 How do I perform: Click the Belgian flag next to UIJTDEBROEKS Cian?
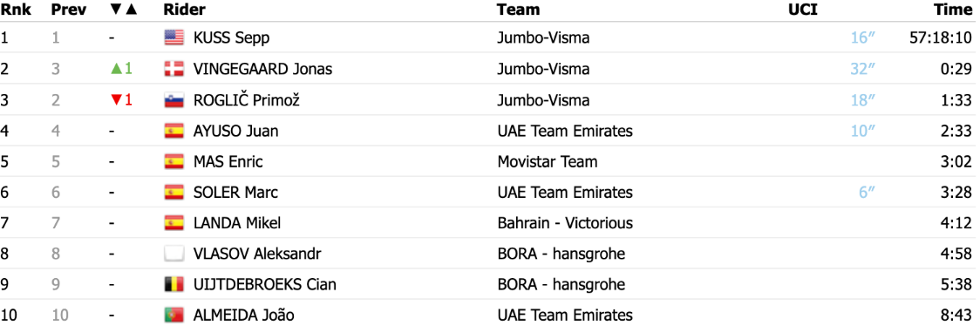tap(174, 285)
